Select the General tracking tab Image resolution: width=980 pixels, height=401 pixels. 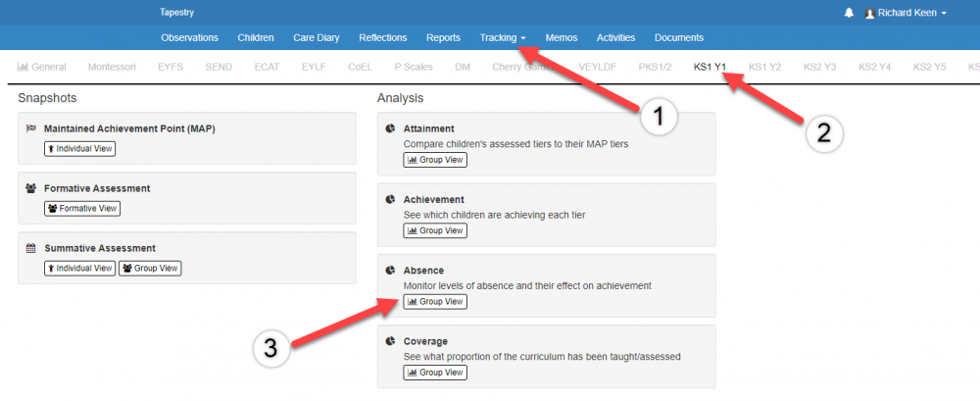[42, 67]
